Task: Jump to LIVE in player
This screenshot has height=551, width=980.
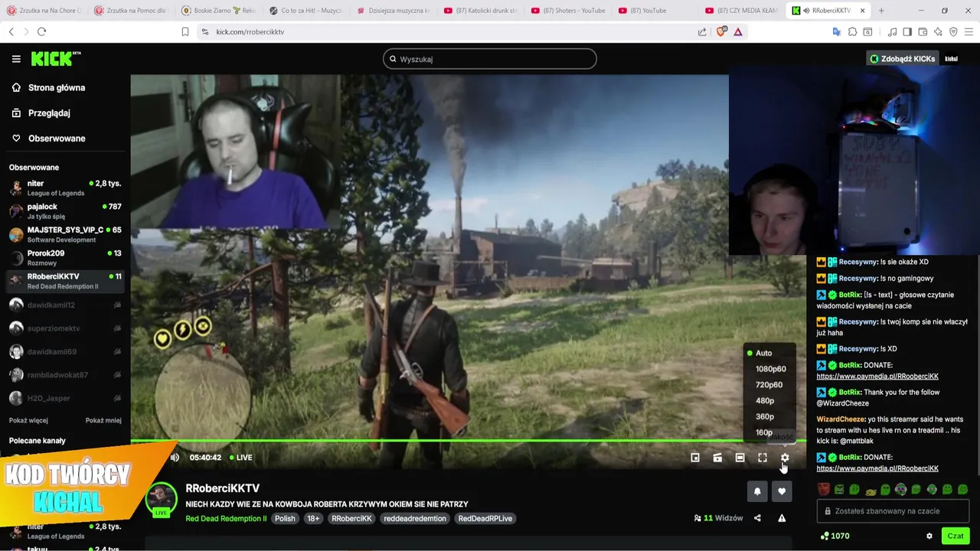Action: pos(240,458)
